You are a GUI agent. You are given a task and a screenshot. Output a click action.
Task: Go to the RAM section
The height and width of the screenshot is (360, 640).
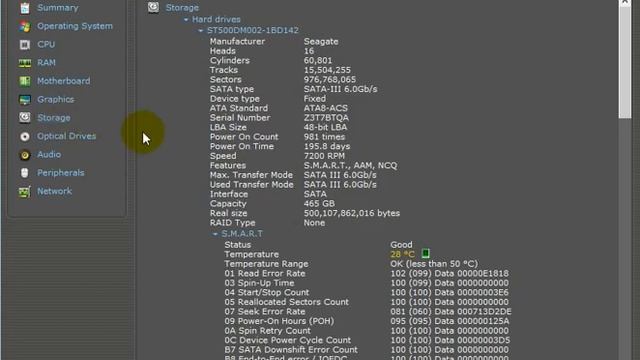(46, 63)
